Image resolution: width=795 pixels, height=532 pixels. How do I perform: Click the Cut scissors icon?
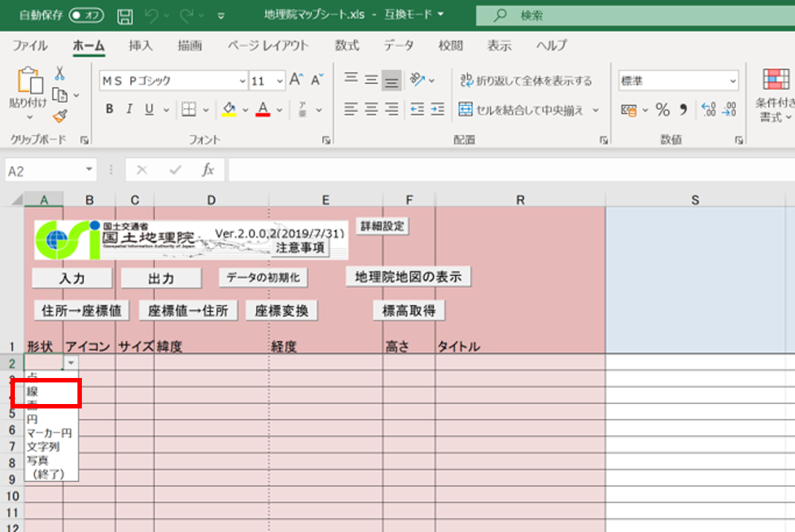click(60, 74)
